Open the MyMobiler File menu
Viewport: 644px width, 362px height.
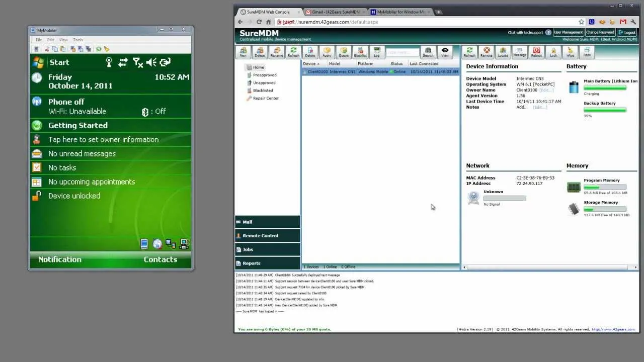point(39,40)
